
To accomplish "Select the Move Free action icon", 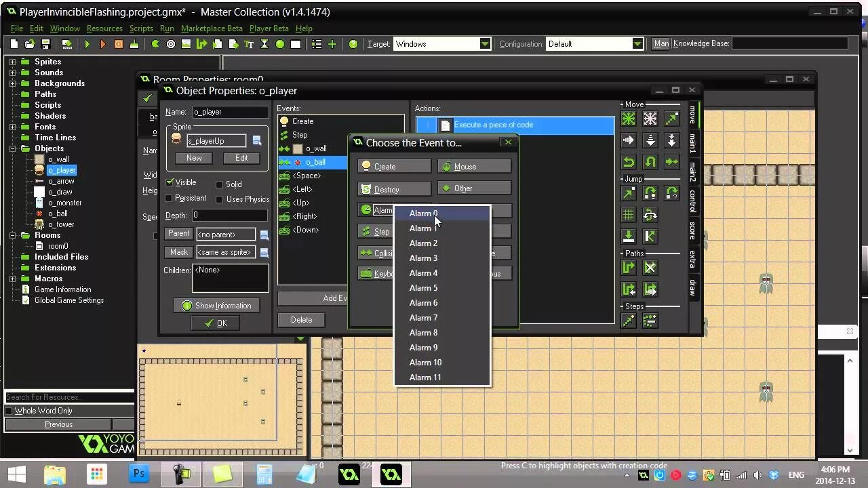I will pyautogui.click(x=650, y=119).
